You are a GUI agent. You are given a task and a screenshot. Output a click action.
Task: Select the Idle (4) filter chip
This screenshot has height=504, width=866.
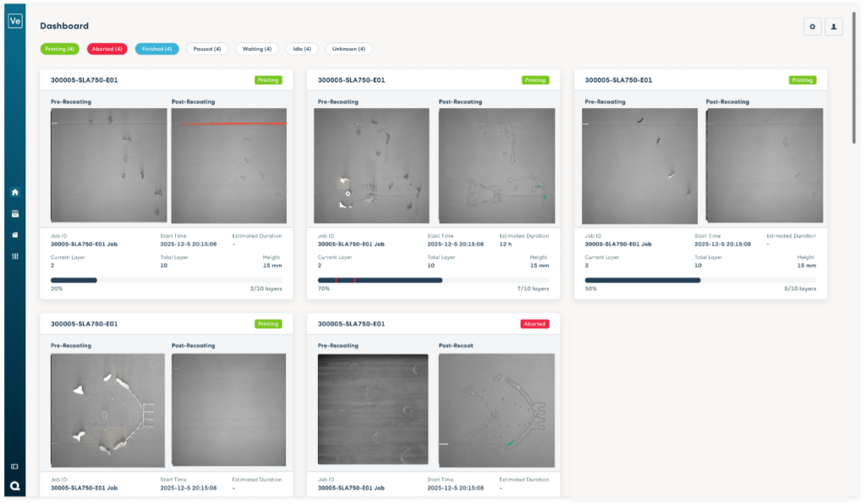click(302, 49)
